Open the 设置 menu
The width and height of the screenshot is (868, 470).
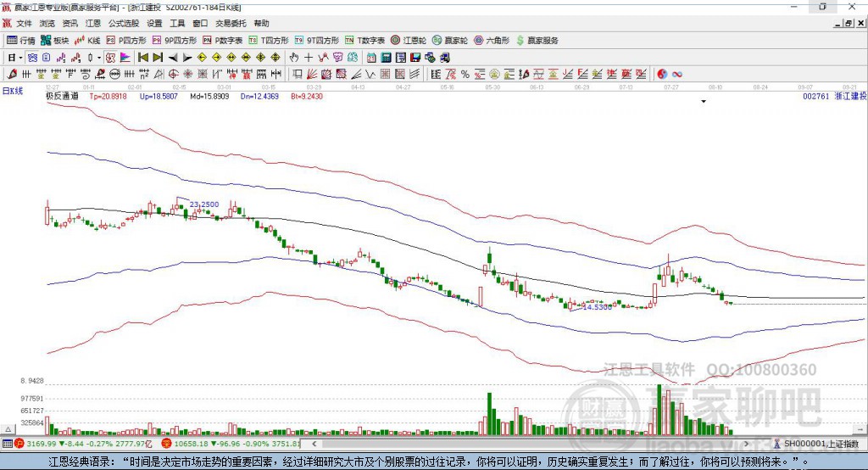[x=154, y=23]
